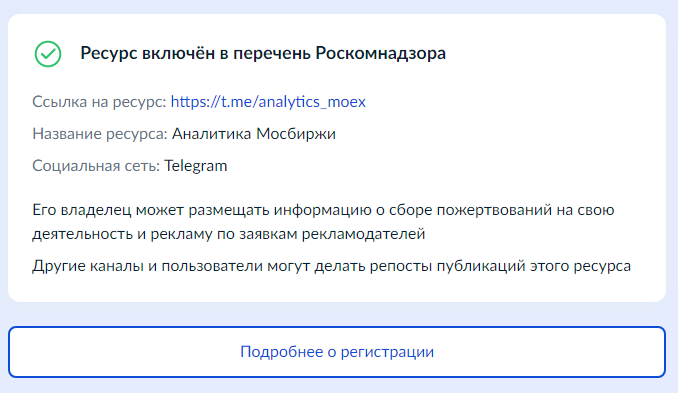The image size is (678, 393).
Task: Click the word рекламодателей in the description
Action: coord(363,234)
